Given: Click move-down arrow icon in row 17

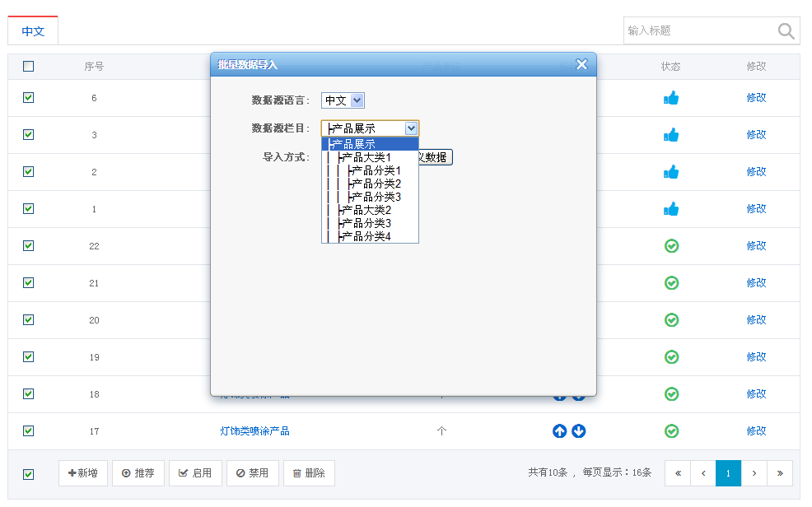Looking at the screenshot, I should click(x=579, y=431).
